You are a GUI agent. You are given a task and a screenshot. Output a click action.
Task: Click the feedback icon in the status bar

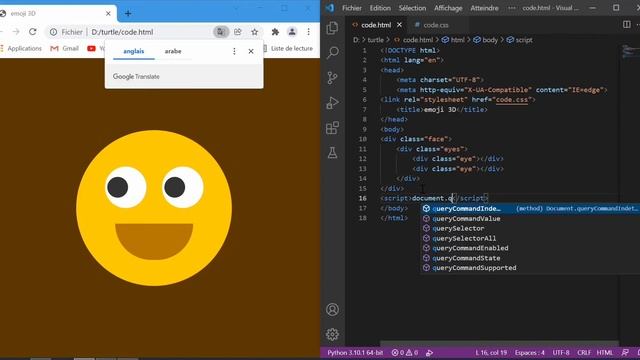(x=625, y=353)
